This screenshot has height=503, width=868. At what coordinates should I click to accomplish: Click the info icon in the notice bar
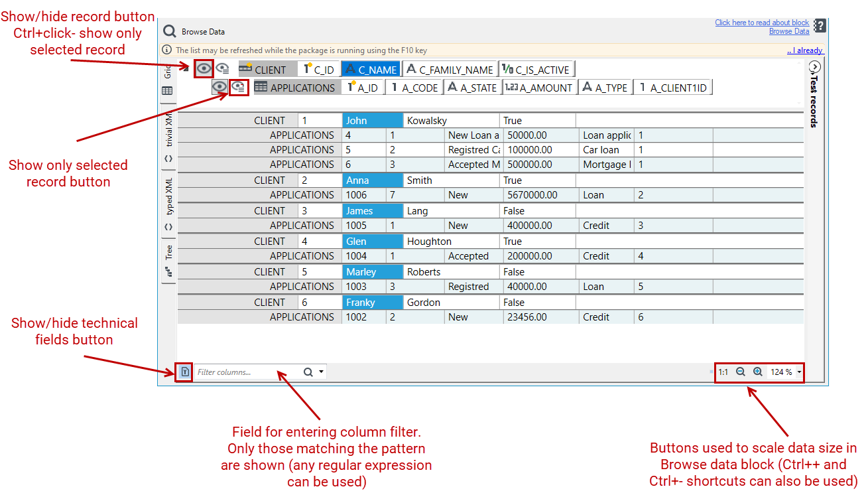(167, 50)
